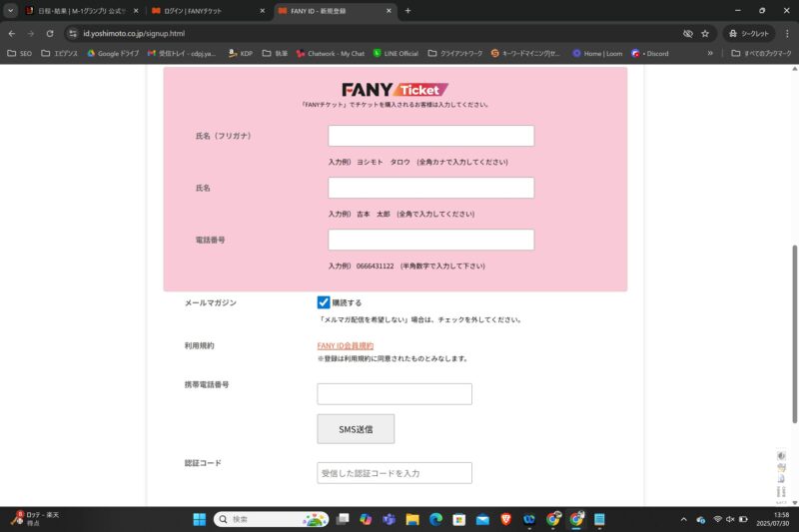This screenshot has width=799, height=532.
Task: Open Microsoft Teams on taskbar
Action: point(389,519)
